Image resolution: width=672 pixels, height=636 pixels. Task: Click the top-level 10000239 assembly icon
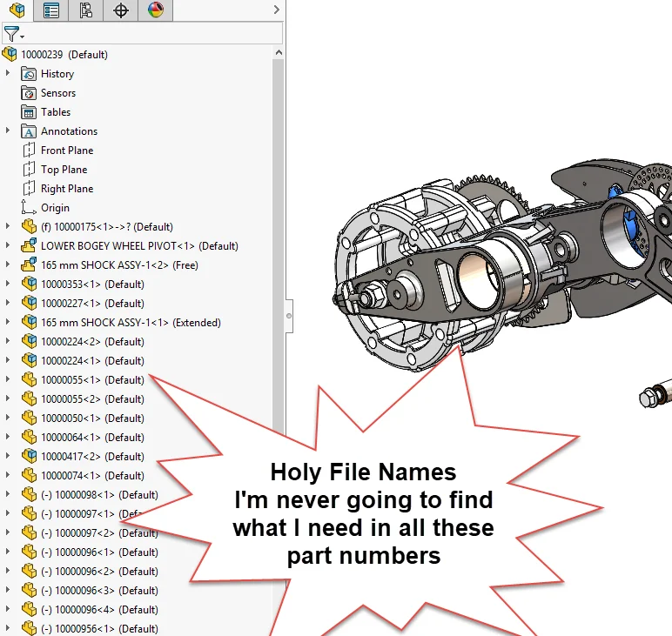(10, 55)
